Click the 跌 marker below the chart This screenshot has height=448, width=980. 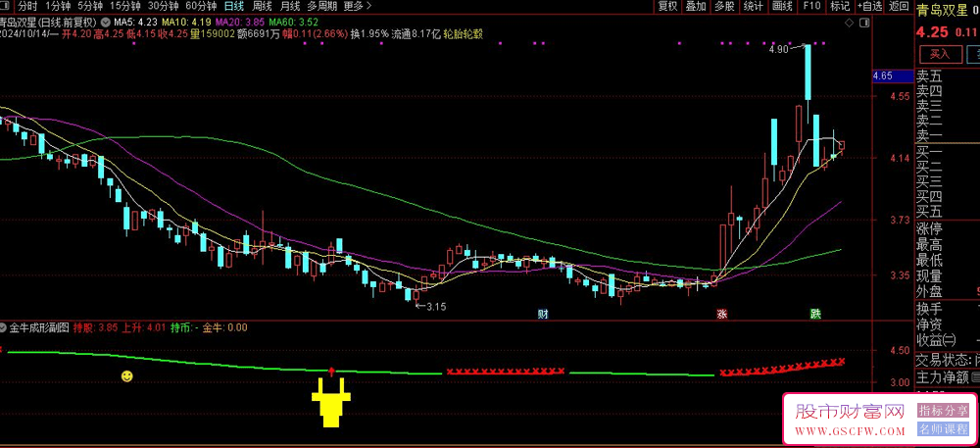click(x=815, y=314)
